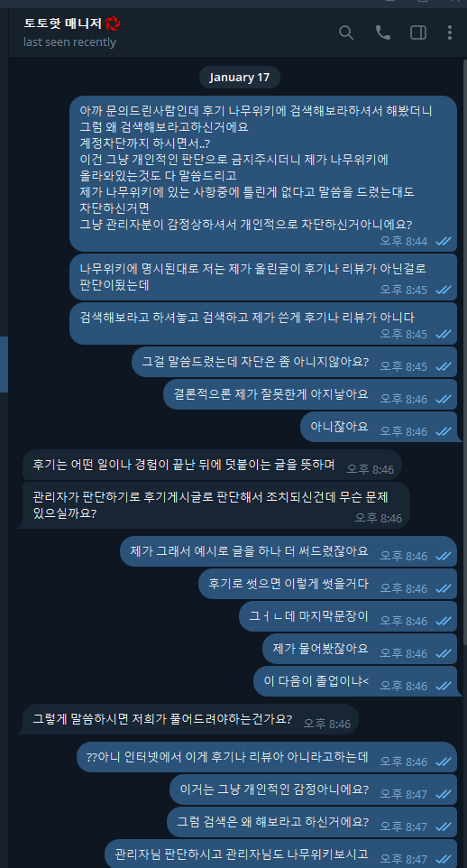Start a voice call with 토토핫 매니저
This screenshot has height=868, width=467.
[x=382, y=32]
